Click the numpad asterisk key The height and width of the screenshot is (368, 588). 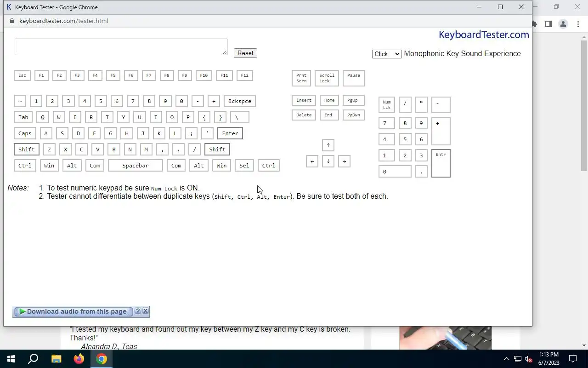(421, 105)
